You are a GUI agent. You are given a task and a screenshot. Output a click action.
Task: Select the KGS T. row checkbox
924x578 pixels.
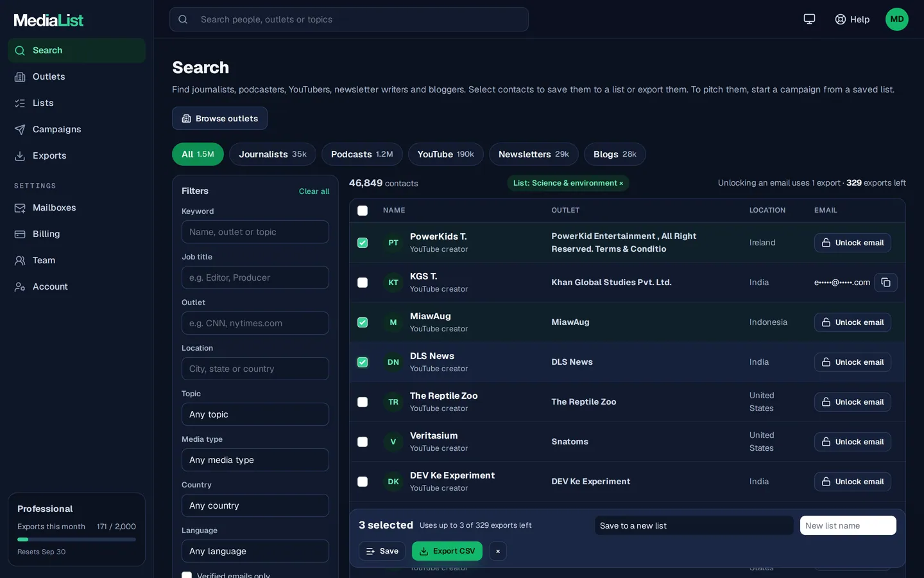[363, 283]
